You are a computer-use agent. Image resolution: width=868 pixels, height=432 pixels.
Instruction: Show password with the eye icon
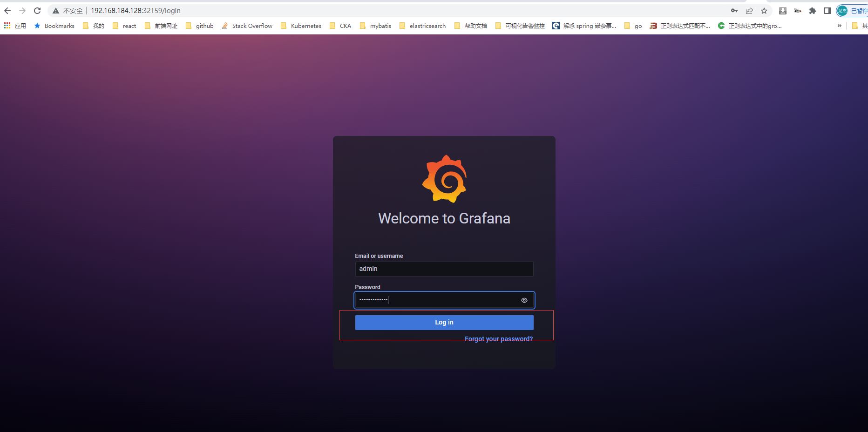point(524,300)
